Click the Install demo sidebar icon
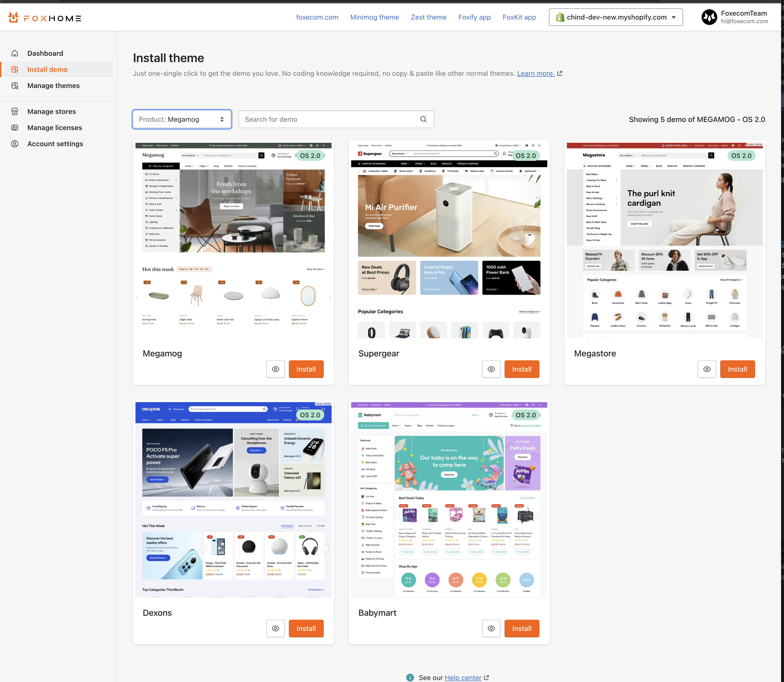The image size is (784, 682). tap(15, 69)
